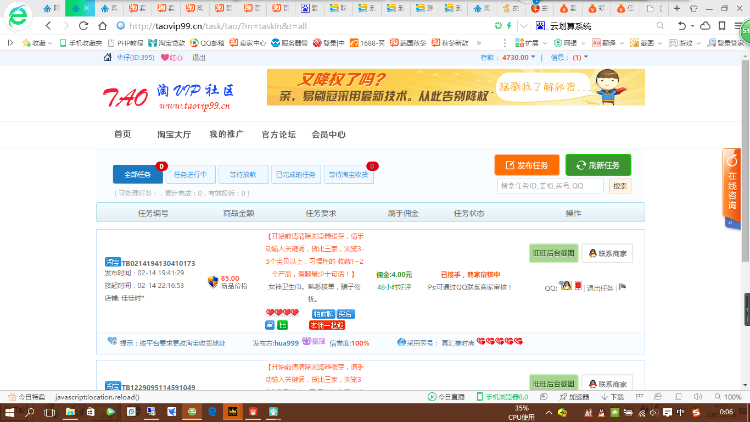The height and width of the screenshot is (422, 750).
Task: Click the browser search magnifier icon
Action: 660,26
